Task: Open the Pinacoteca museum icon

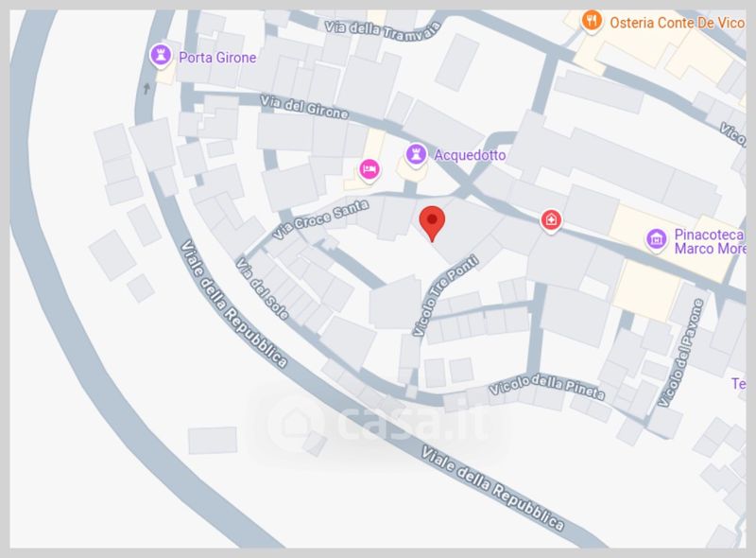Action: point(656,239)
